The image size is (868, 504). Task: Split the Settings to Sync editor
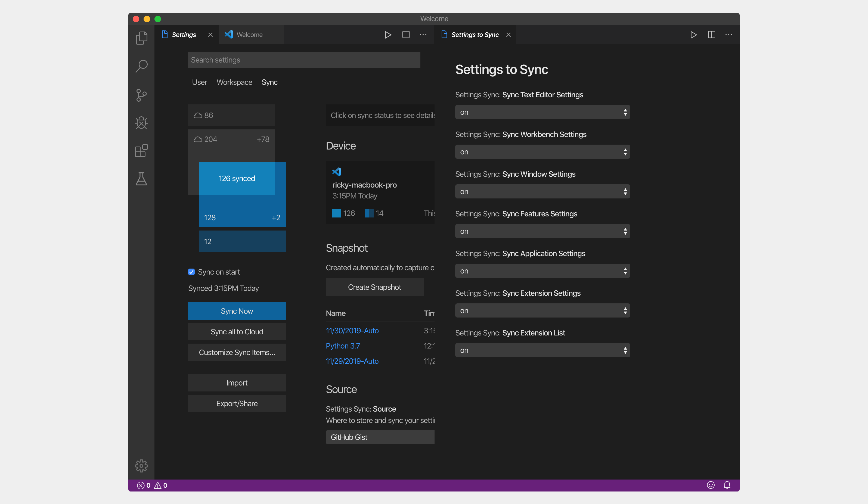[711, 35]
